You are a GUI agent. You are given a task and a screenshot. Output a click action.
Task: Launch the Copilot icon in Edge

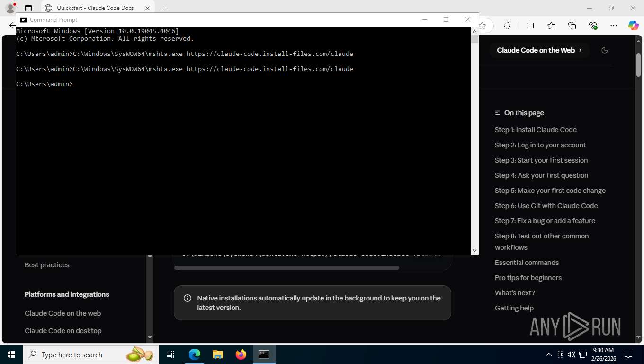point(633,26)
